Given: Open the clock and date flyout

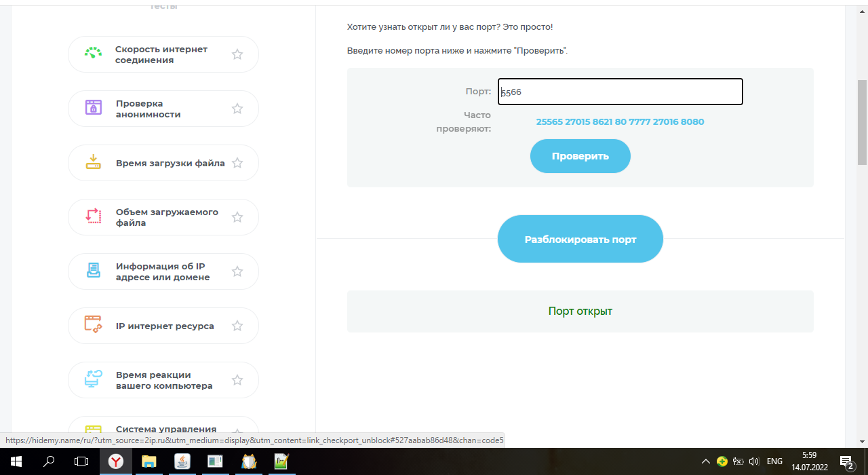Looking at the screenshot, I should [809, 461].
